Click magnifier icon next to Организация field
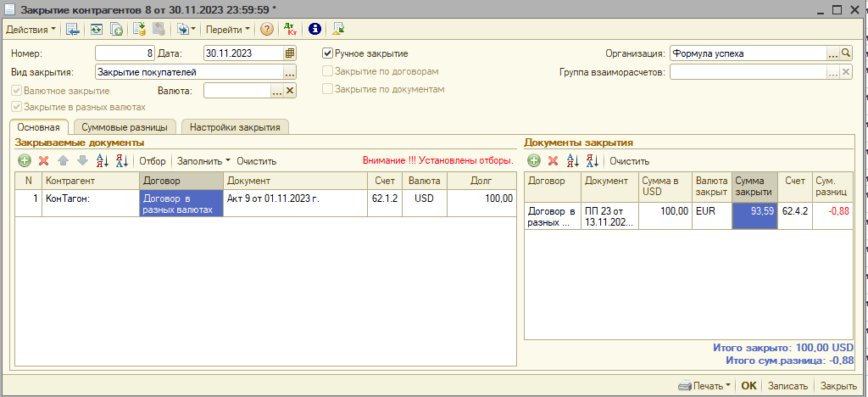Viewport: 868px width, 397px height. pyautogui.click(x=845, y=53)
